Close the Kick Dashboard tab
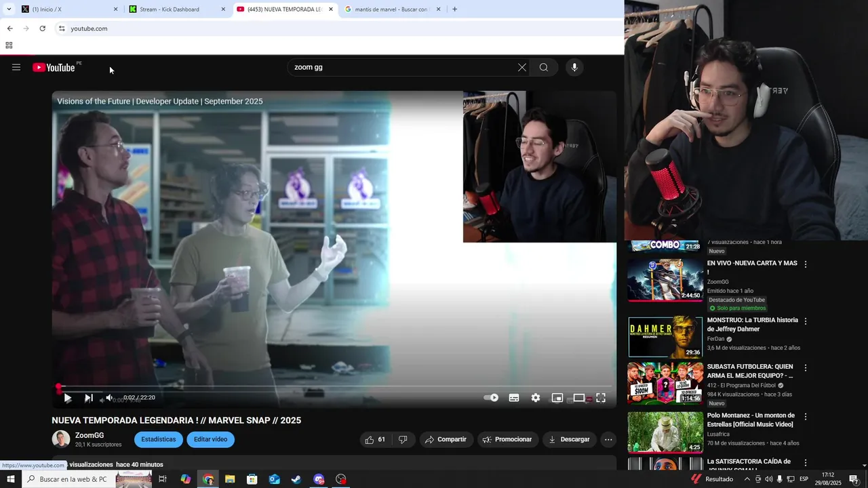The height and width of the screenshot is (488, 868). 223,9
